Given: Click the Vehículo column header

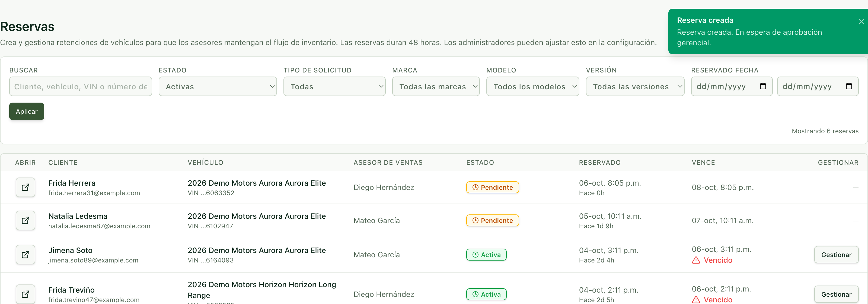Looking at the screenshot, I should pos(206,162).
